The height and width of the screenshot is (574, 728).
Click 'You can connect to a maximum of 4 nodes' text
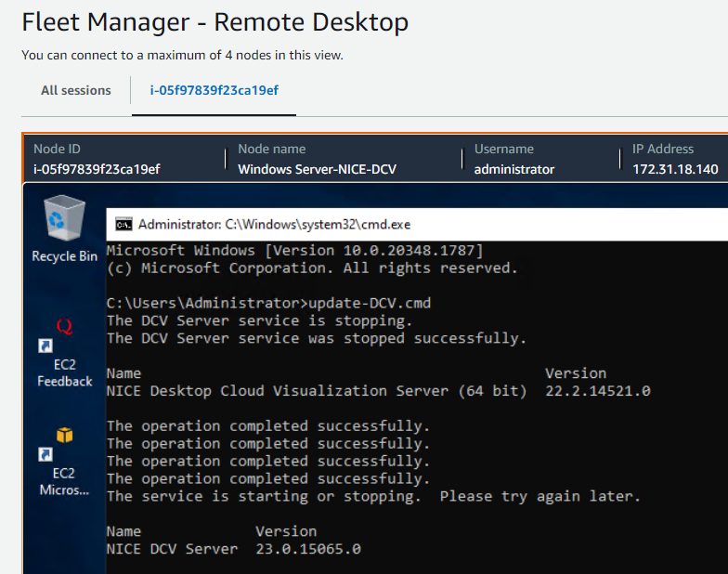pos(182,56)
